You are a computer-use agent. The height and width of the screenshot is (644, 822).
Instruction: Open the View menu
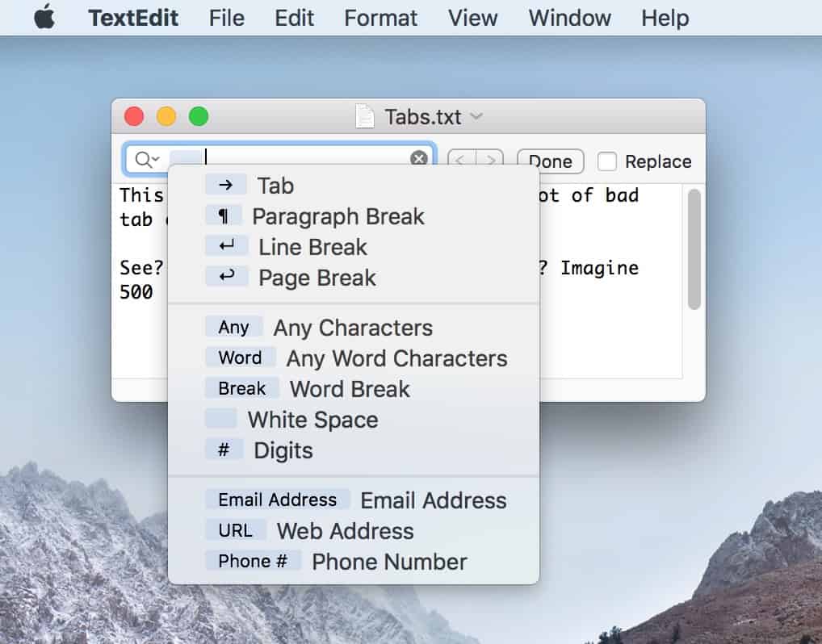point(472,18)
